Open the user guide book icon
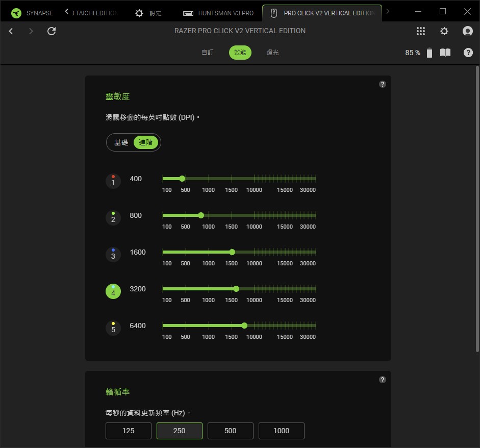Image resolution: width=480 pixels, height=448 pixels. (x=445, y=53)
